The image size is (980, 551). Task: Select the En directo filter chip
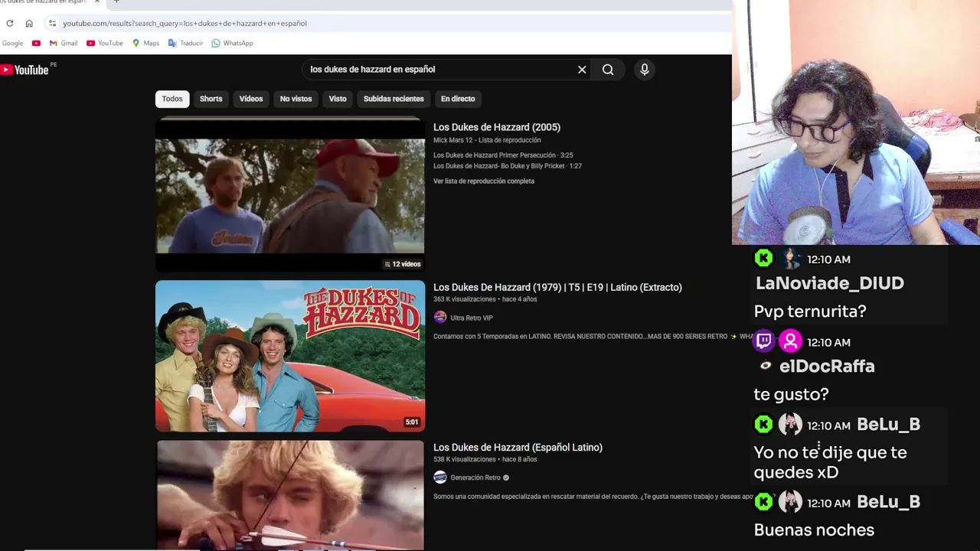tap(458, 99)
